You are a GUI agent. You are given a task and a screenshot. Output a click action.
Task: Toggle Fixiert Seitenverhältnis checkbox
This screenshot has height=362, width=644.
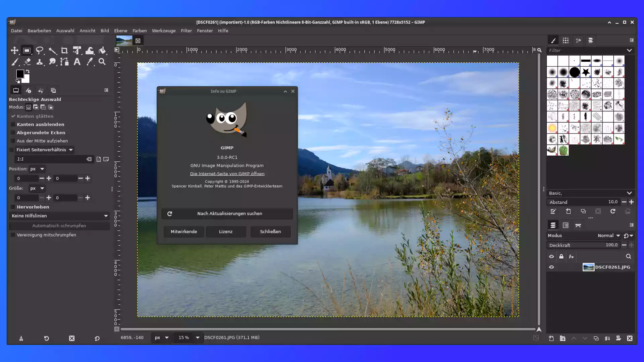[x=12, y=150]
